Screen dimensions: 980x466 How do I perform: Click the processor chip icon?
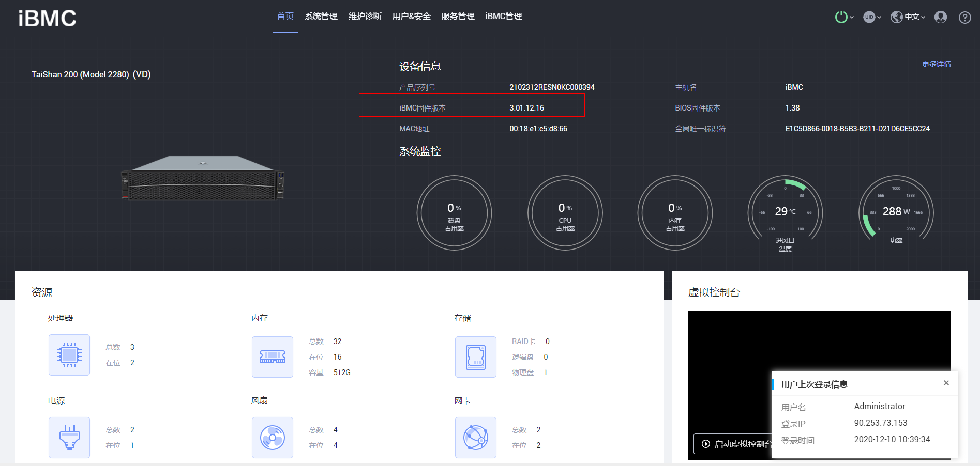point(69,355)
